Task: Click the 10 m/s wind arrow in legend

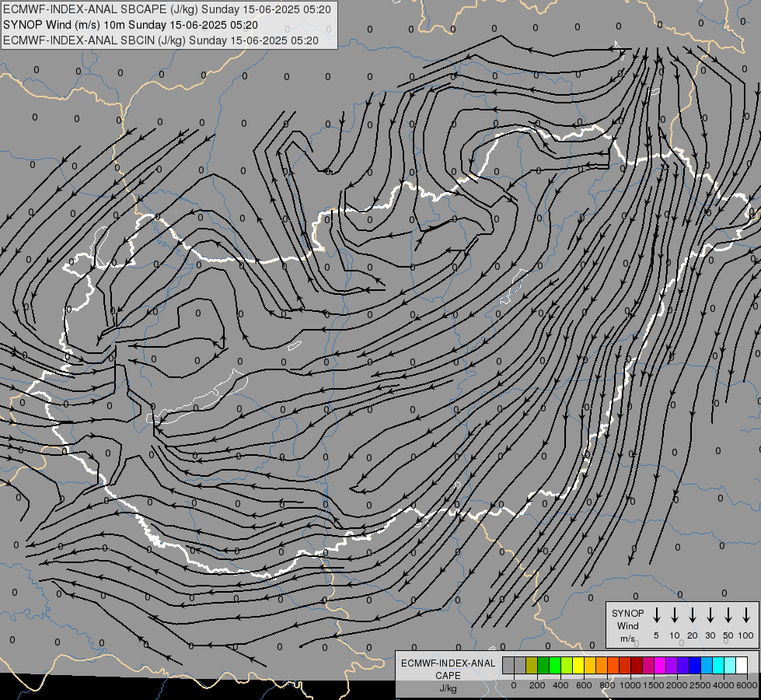Action: [x=675, y=615]
